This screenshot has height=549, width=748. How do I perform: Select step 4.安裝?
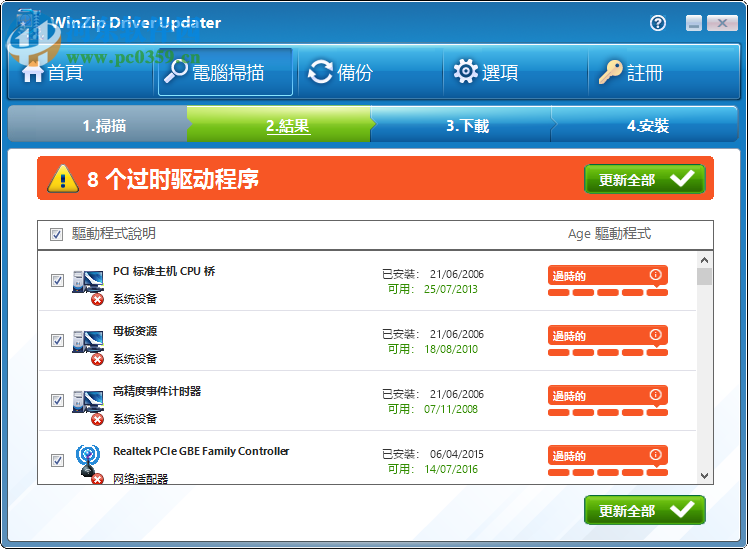pyautogui.click(x=644, y=125)
